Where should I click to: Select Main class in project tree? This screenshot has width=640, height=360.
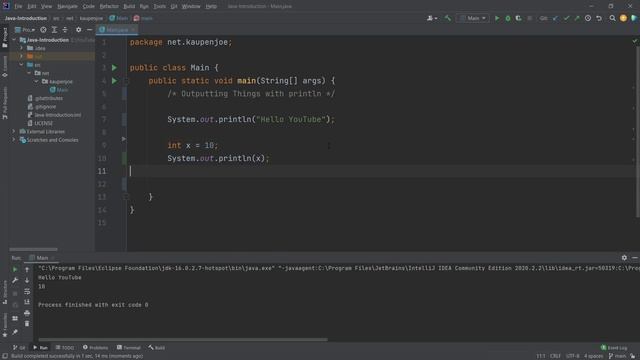click(x=59, y=90)
